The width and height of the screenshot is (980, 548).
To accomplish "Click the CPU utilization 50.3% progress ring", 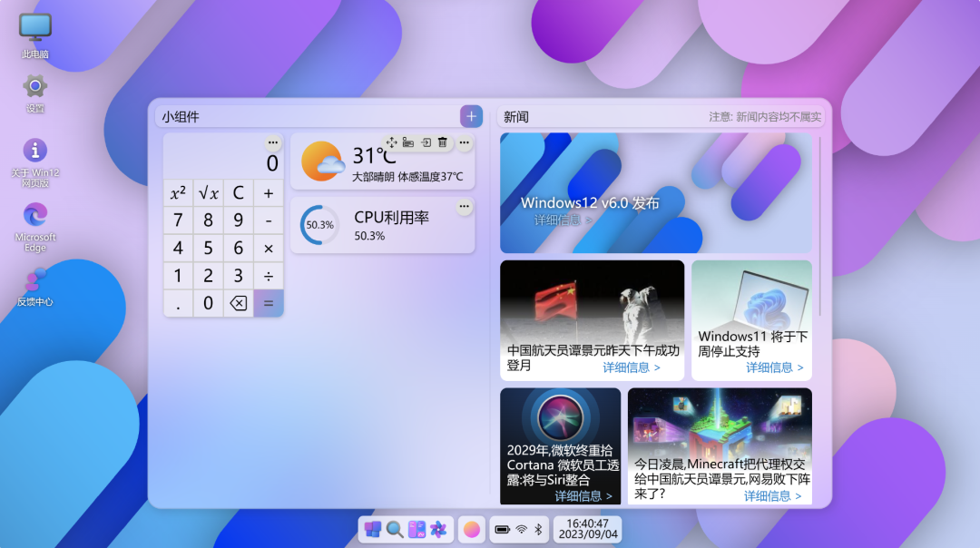I will tap(318, 223).
